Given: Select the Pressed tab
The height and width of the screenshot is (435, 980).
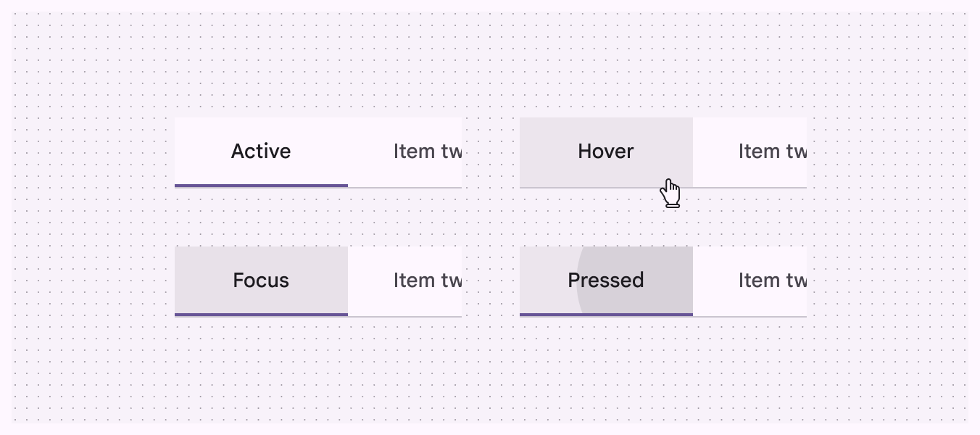Looking at the screenshot, I should coord(606,281).
